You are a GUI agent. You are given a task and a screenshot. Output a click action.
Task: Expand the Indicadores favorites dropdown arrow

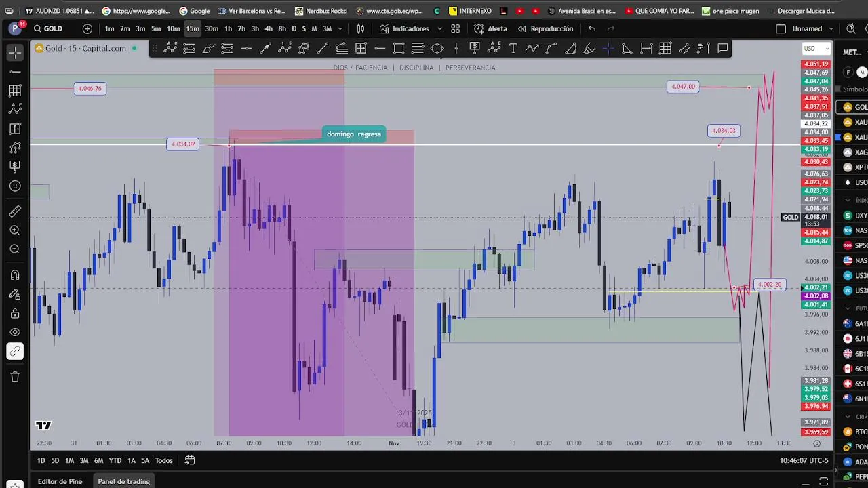point(439,28)
